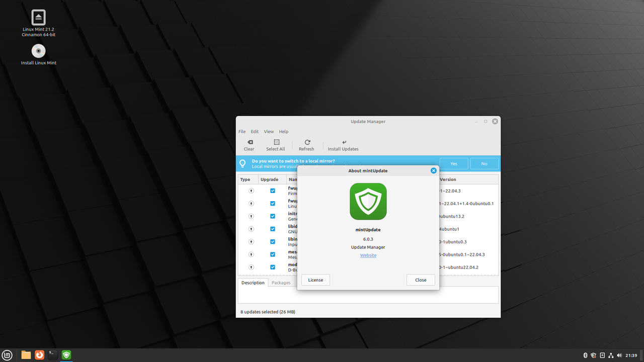Open the Website link

(368, 255)
